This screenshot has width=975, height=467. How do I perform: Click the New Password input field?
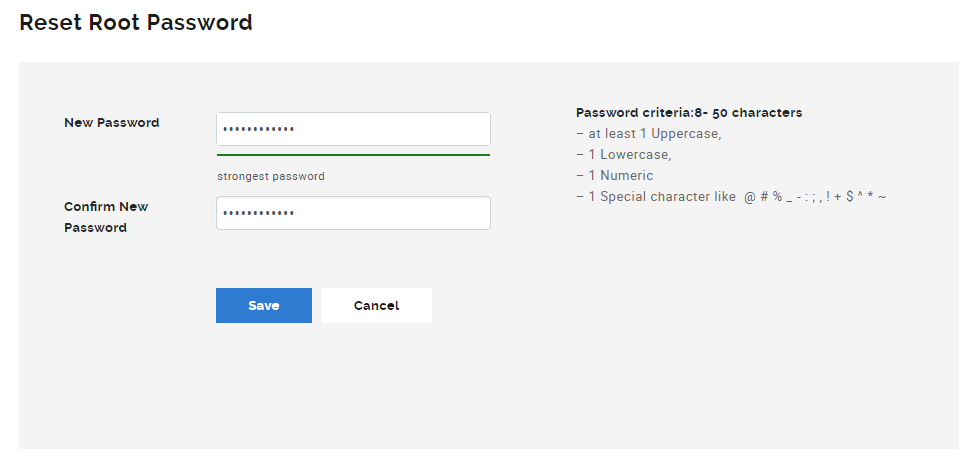[x=353, y=129]
